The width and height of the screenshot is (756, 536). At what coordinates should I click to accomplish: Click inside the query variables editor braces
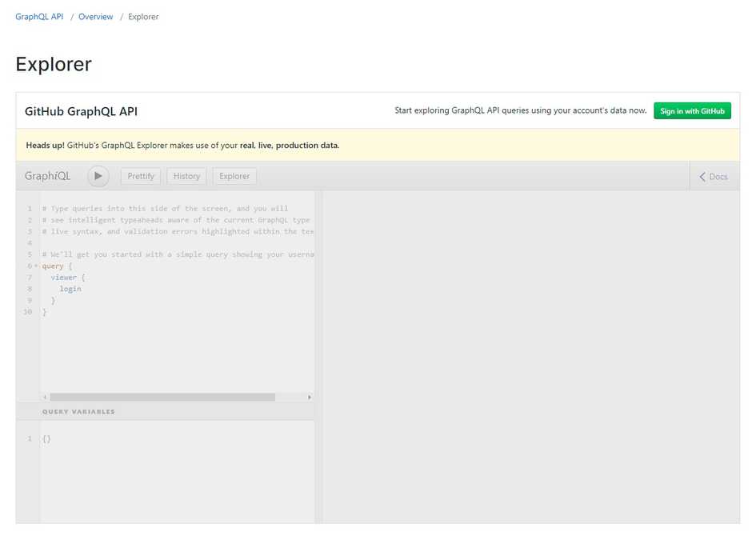(46, 438)
